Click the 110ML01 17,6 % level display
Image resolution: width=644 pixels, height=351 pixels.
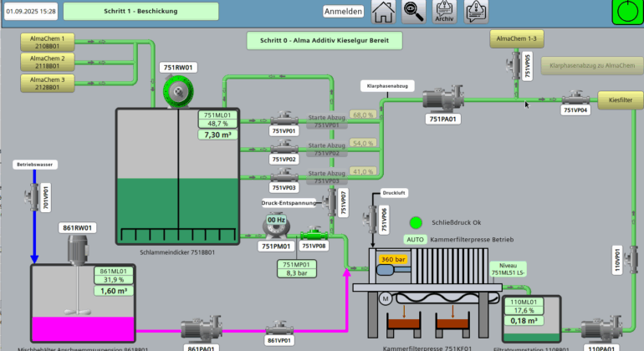coord(524,306)
